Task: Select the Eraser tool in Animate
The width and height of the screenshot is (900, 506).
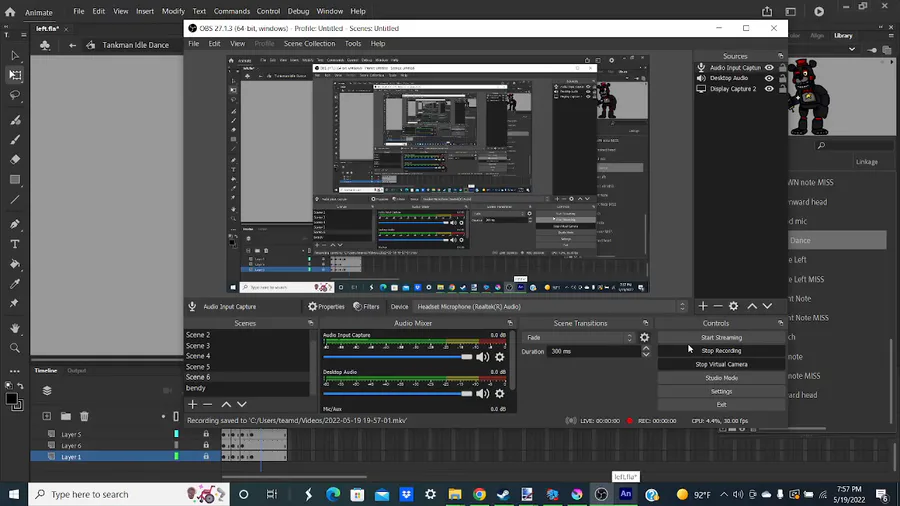Action: tap(15, 159)
